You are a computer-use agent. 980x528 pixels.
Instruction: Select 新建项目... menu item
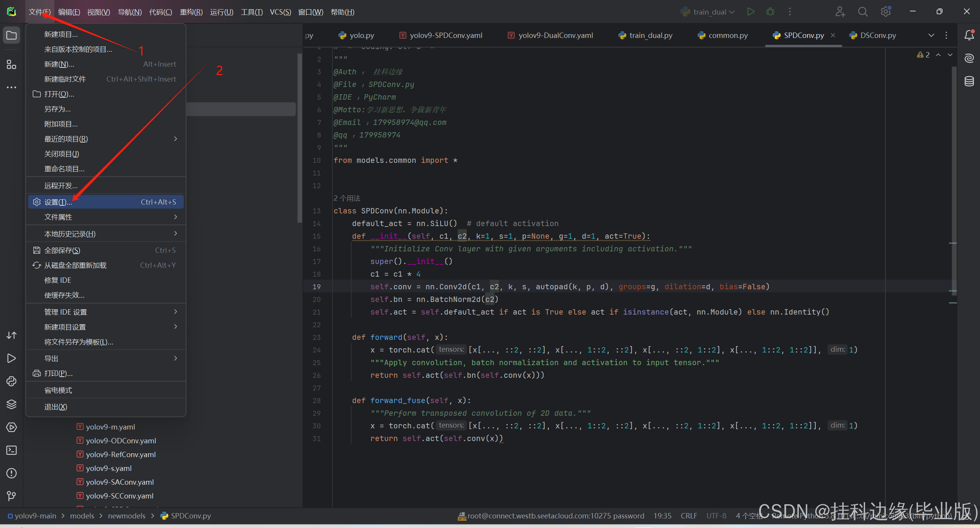click(106, 34)
